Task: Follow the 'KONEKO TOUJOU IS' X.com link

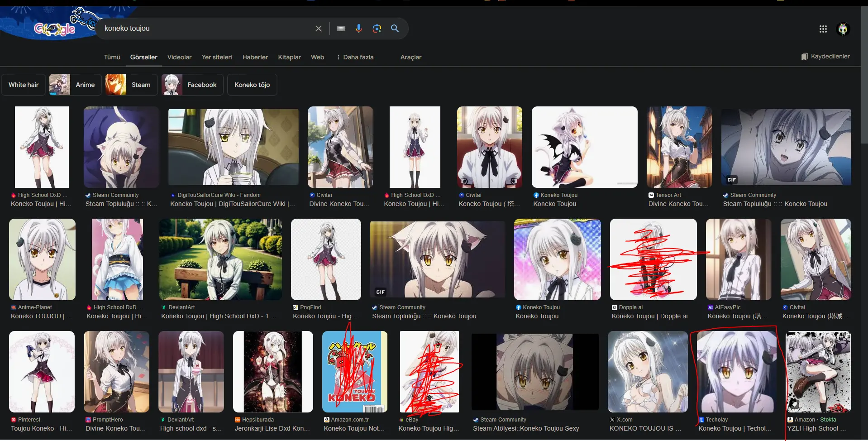Action: click(x=645, y=429)
